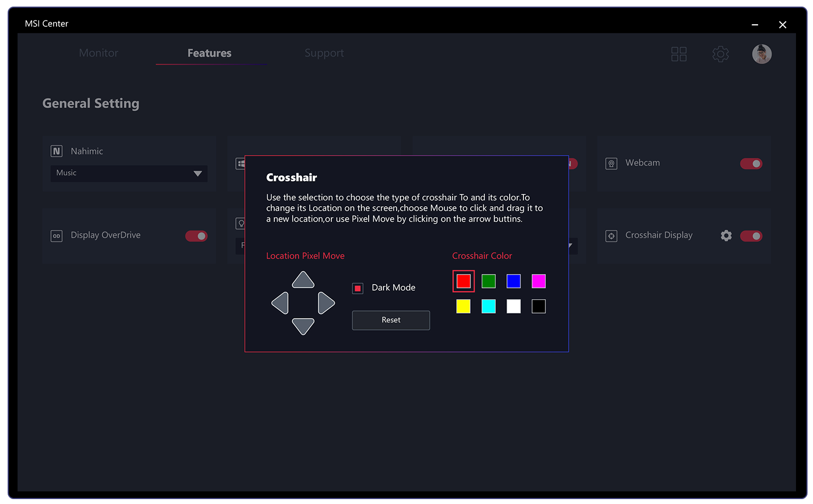
Task: Select the magenta crosshair color swatch
Action: (539, 281)
